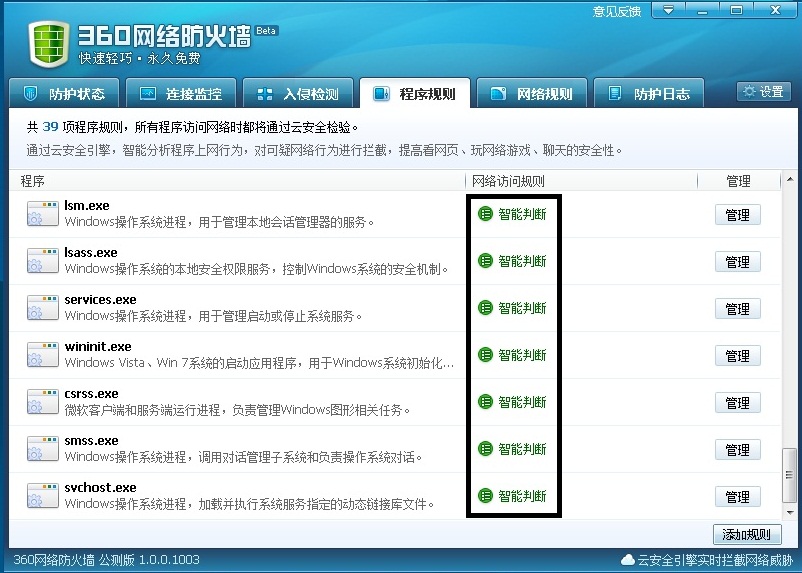The image size is (802, 573).
Task: Click the document icon on 防护日志 tab
Action: (x=615, y=94)
